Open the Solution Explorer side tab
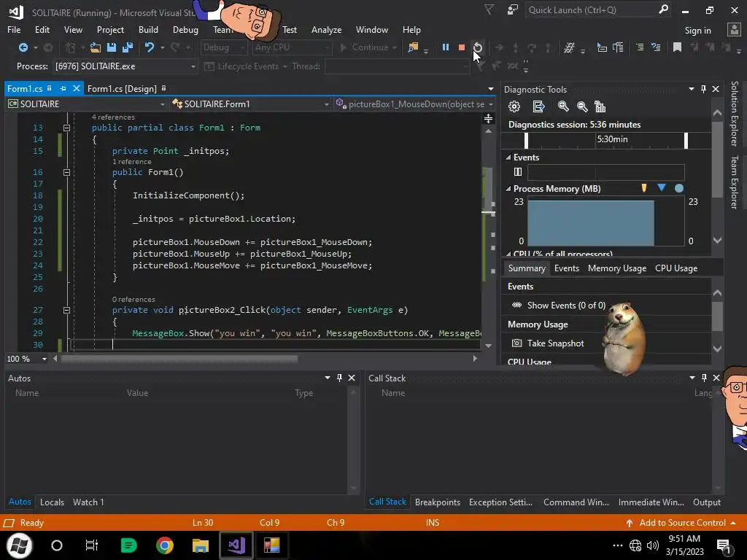Screen dimensions: 747x560 coord(734,113)
